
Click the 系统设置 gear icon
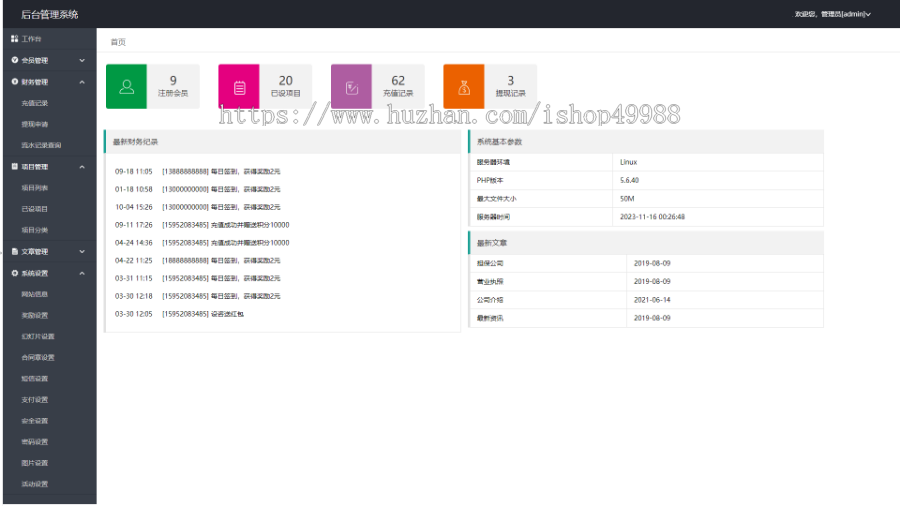click(x=14, y=273)
